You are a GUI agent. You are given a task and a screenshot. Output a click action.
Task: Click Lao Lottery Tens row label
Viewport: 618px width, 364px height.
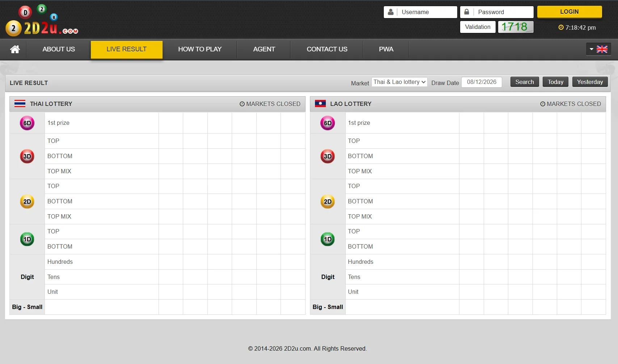click(x=354, y=277)
